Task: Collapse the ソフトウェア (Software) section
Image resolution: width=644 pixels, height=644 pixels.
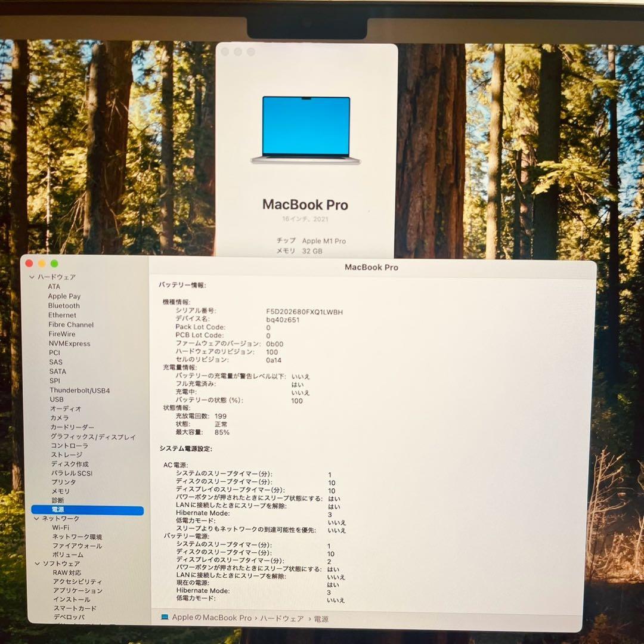Action: pos(36,562)
